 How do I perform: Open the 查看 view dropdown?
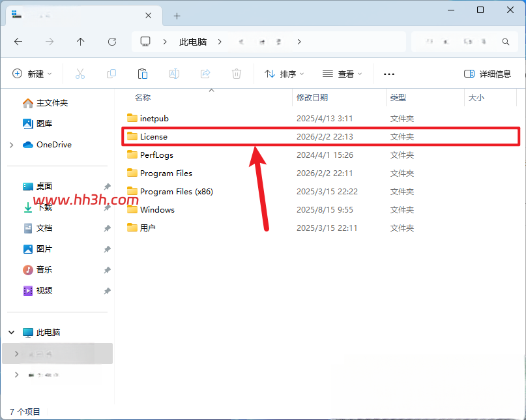tap(342, 74)
